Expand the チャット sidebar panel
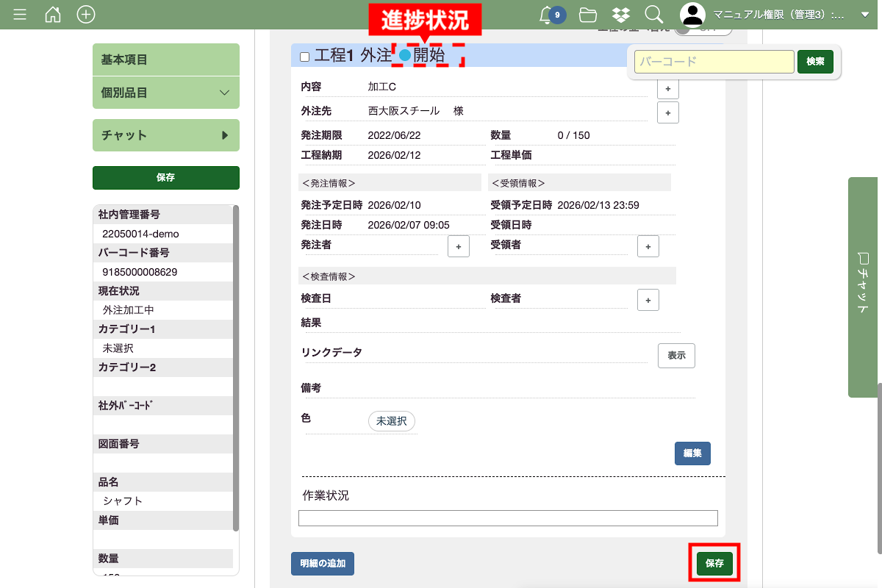The width and height of the screenshot is (882, 588). point(166,135)
